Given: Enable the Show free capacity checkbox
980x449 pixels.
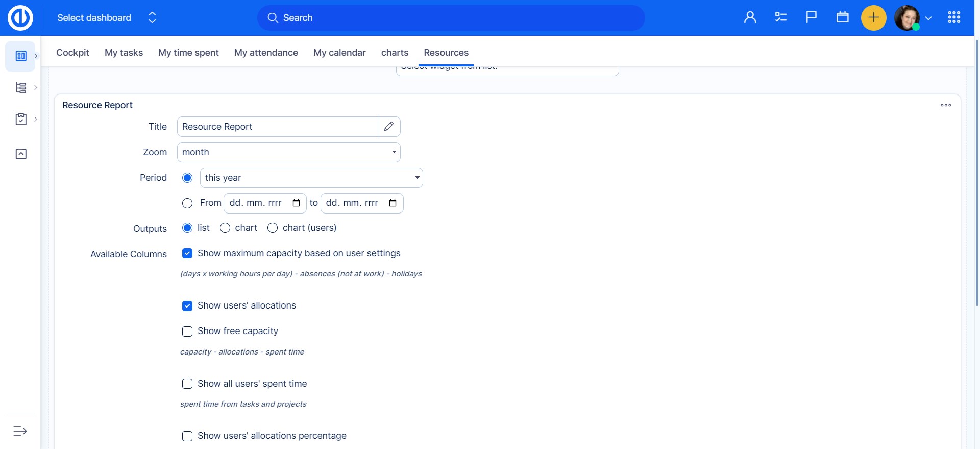Looking at the screenshot, I should pyautogui.click(x=187, y=332).
